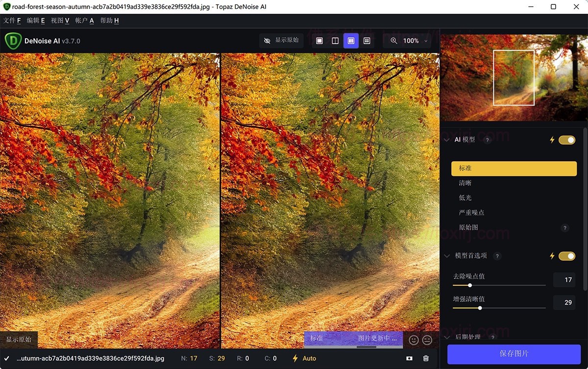Select the split view layout icon
The height and width of the screenshot is (369, 588).
335,41
